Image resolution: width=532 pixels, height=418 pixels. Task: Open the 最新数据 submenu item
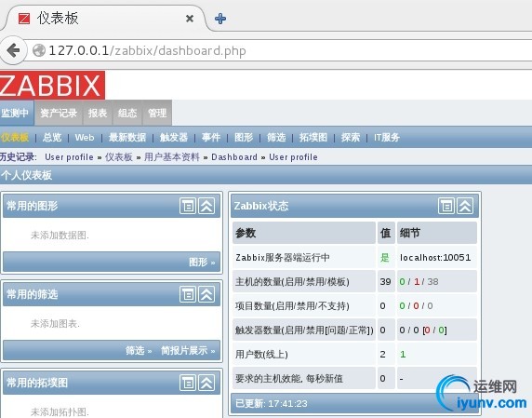127,137
